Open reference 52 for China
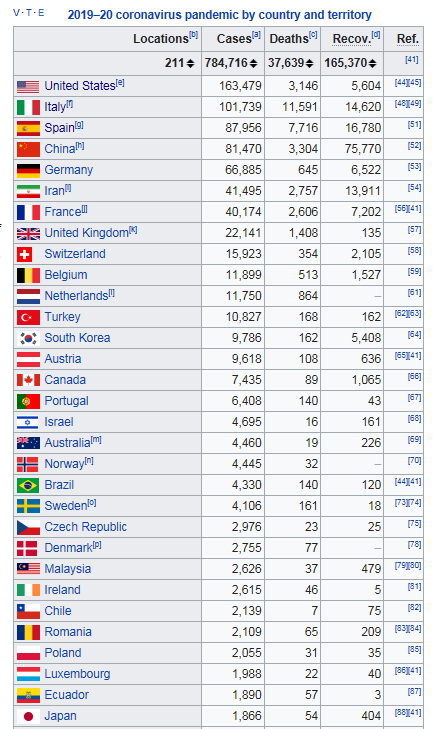The width and height of the screenshot is (435, 729). coord(415,146)
